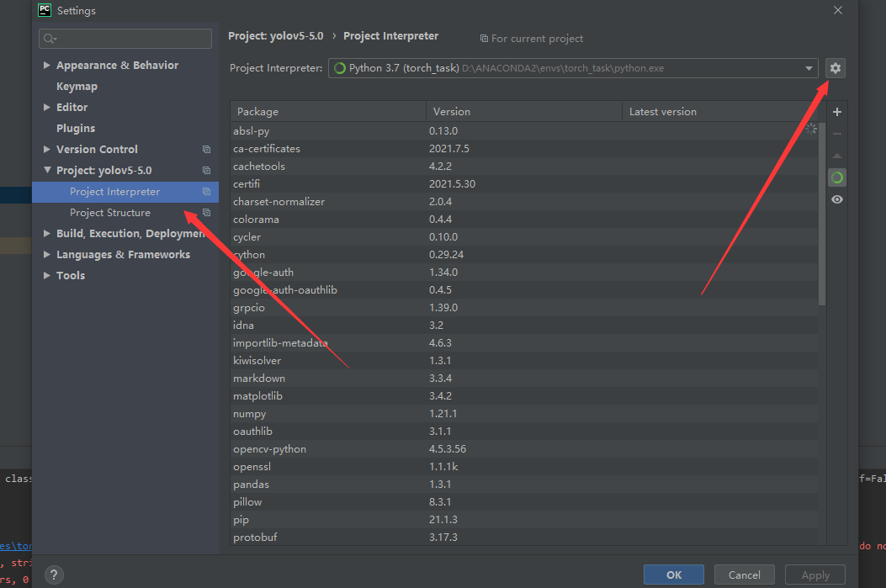This screenshot has width=886, height=588.
Task: Select the certifi package row
Action: click(524, 184)
